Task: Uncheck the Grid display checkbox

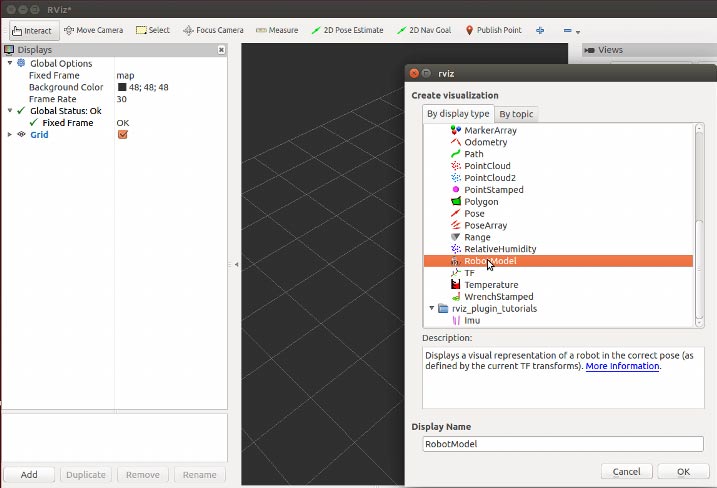Action: click(123, 134)
